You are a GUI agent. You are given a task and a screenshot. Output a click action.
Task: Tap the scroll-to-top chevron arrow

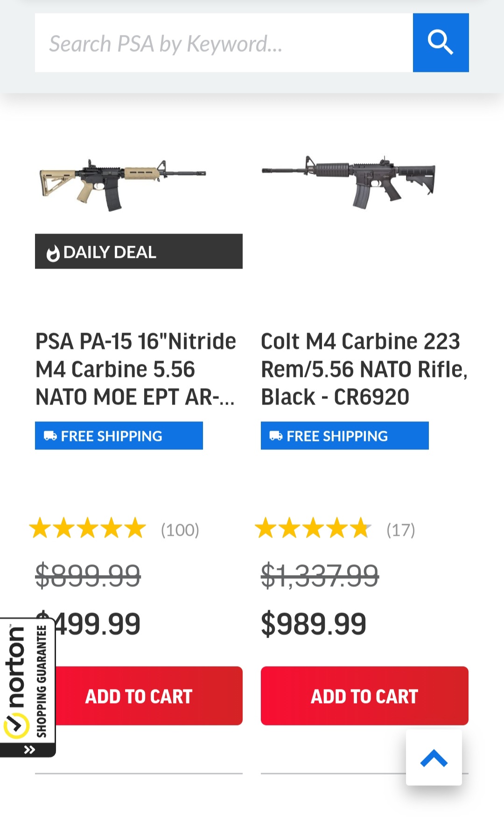(x=434, y=758)
